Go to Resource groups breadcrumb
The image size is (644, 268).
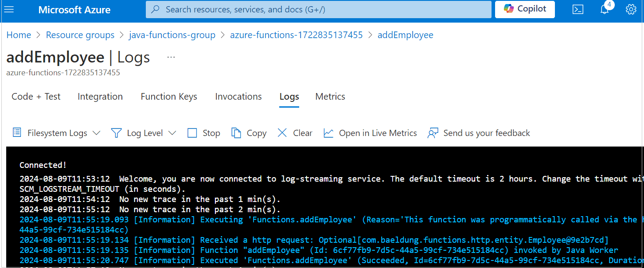coord(80,35)
